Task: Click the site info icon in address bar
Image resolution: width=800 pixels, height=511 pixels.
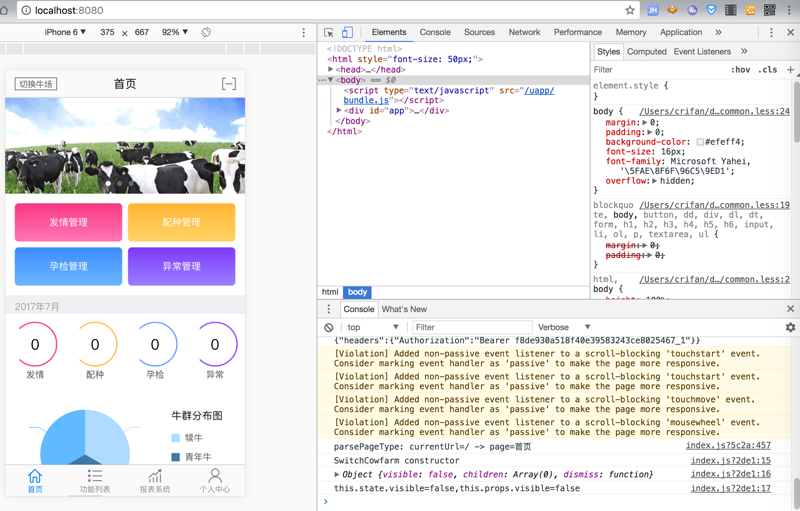Action: click(26, 10)
